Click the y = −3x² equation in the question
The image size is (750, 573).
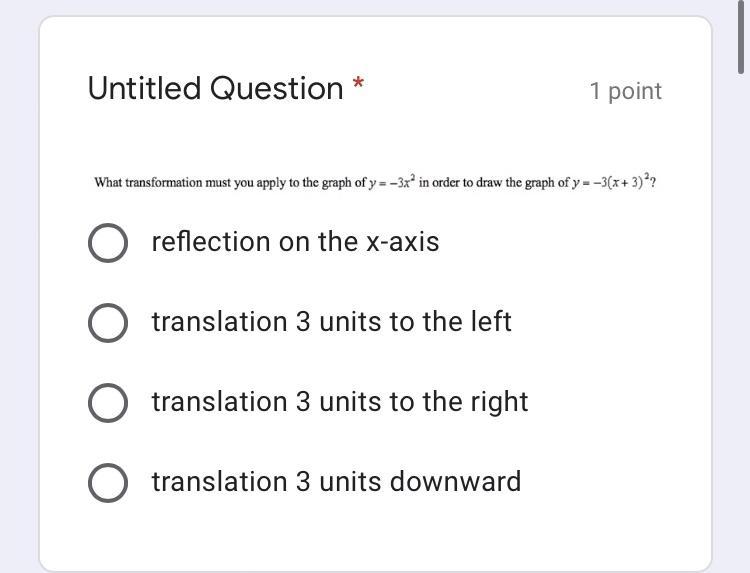pyautogui.click(x=391, y=183)
